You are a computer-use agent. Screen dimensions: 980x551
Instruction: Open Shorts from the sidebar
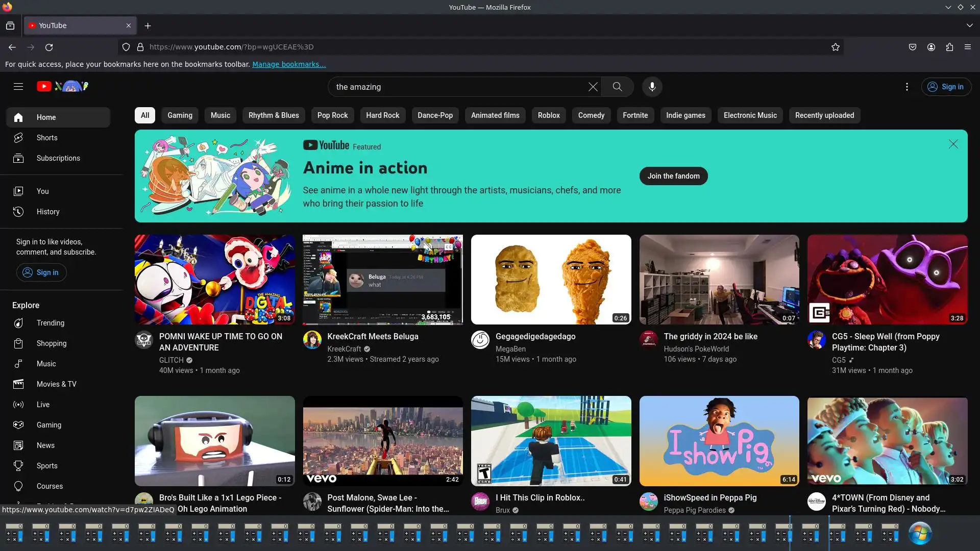(x=47, y=138)
